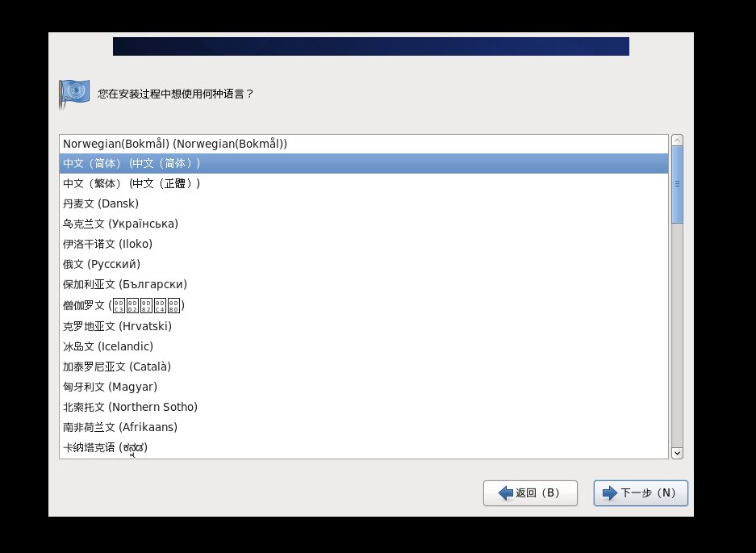Click the scrollbar down arrow

click(x=677, y=453)
